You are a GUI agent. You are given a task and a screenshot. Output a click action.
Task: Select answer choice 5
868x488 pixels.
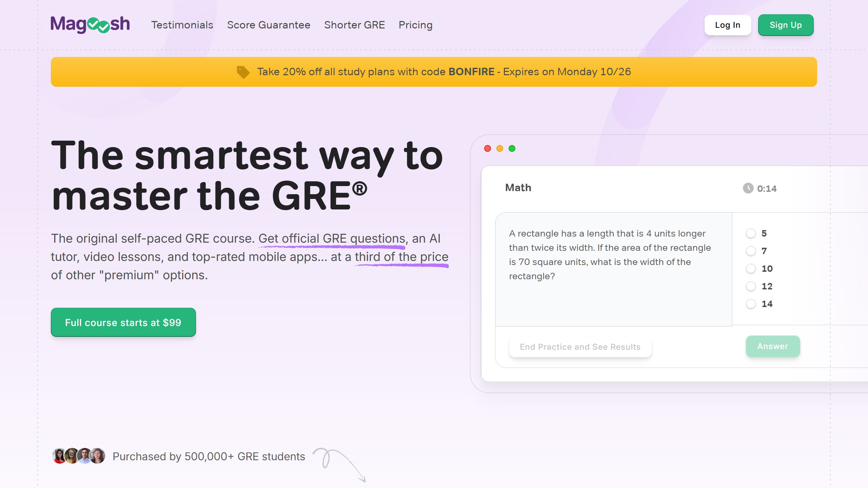coord(751,233)
